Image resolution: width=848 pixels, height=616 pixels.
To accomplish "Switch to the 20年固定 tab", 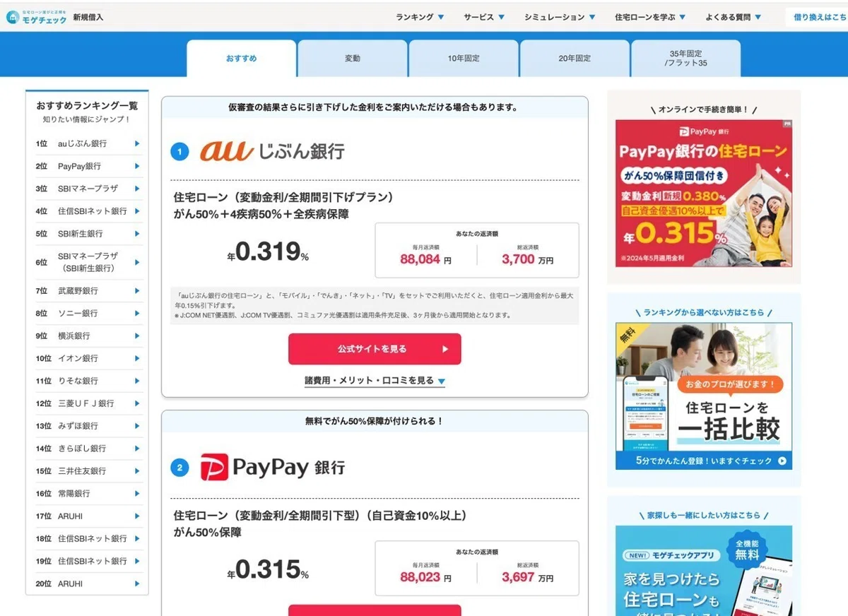I will [x=575, y=59].
